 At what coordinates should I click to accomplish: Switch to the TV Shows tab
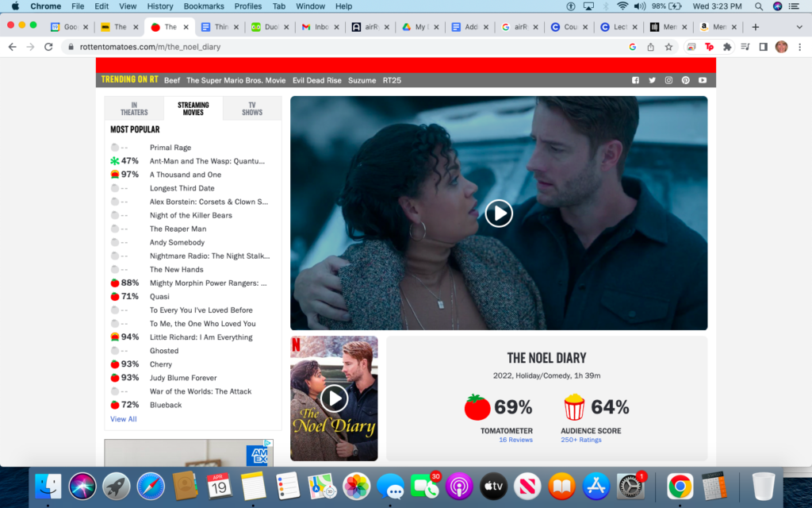point(252,108)
